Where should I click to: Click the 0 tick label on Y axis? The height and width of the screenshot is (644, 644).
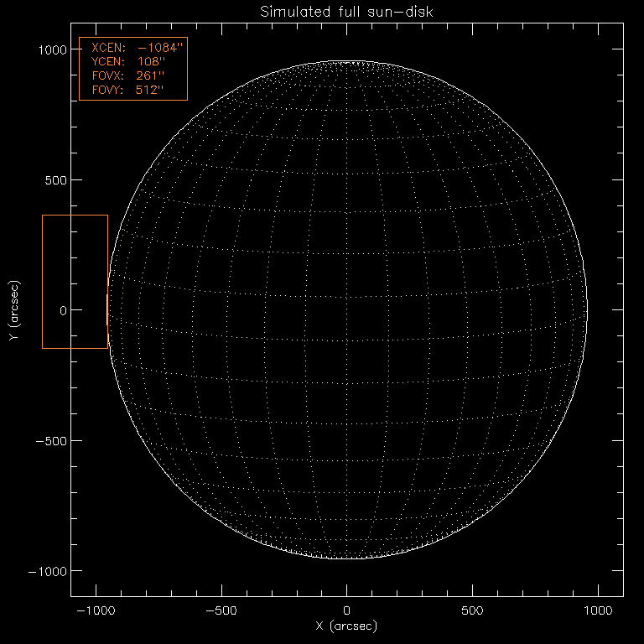62,310
